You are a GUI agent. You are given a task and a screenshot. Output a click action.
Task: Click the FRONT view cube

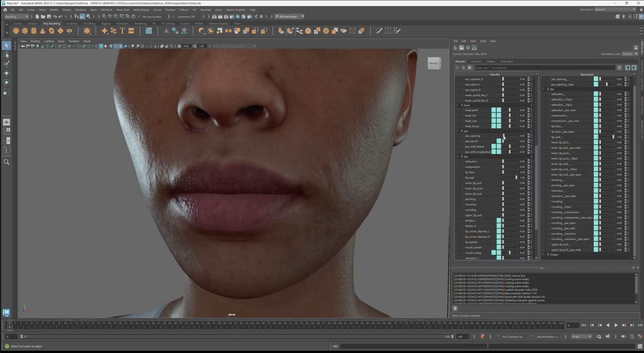click(434, 63)
